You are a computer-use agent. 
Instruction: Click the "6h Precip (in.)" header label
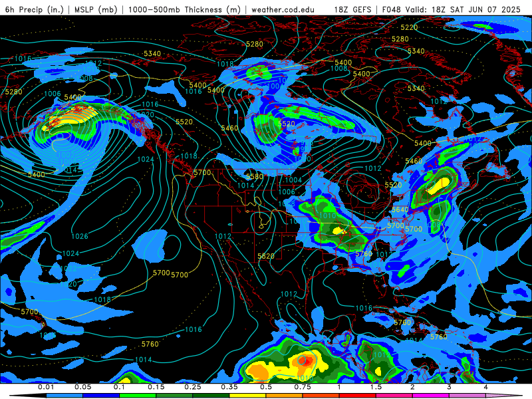[x=35, y=9]
